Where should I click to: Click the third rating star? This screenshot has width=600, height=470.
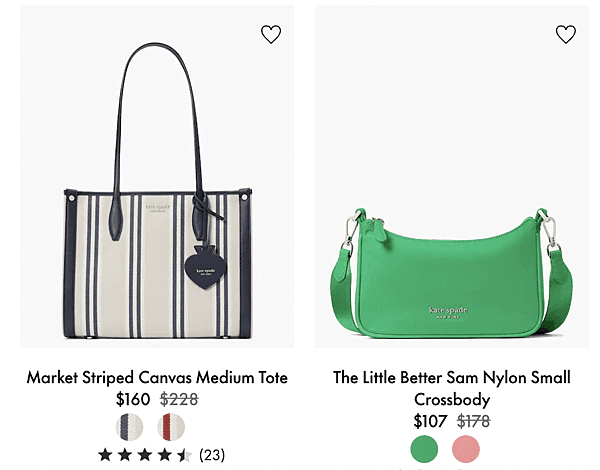coord(145,455)
